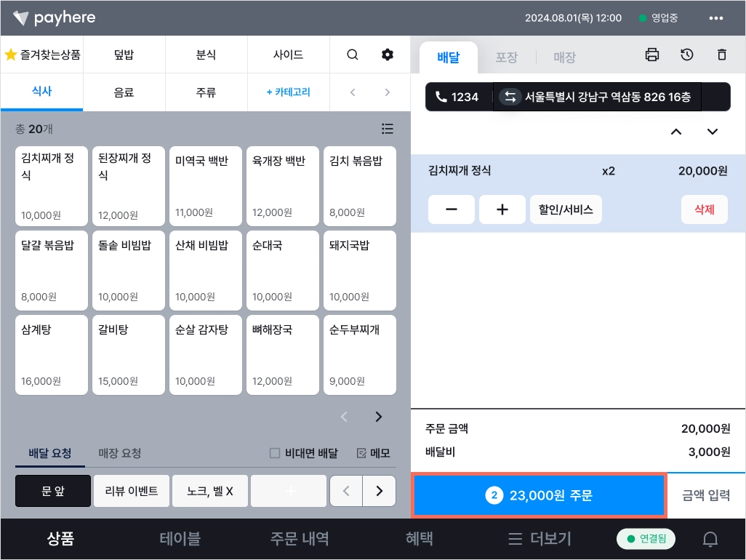This screenshot has width=746, height=560.
Task: Open the notification bell icon
Action: (x=710, y=539)
